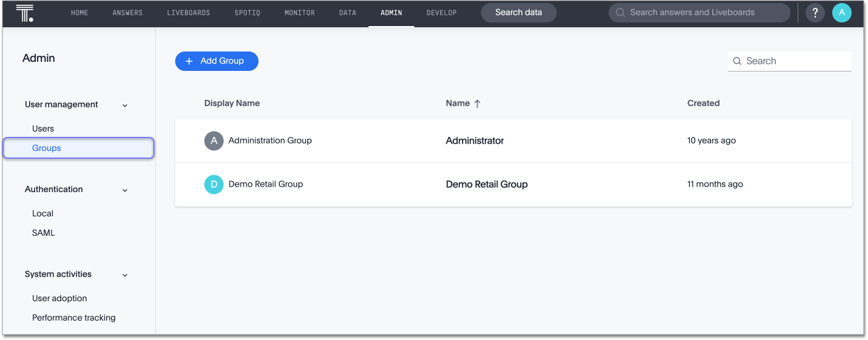
Task: Open the help question mark icon
Action: point(816,13)
